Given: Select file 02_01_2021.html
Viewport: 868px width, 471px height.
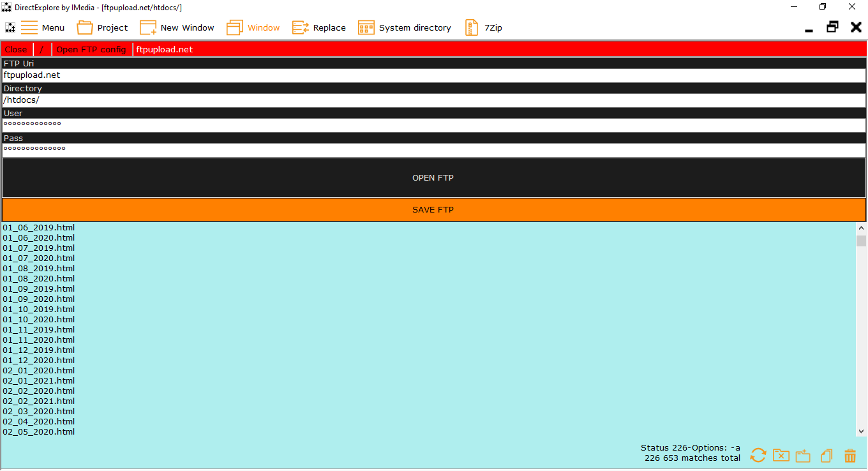Looking at the screenshot, I should pyautogui.click(x=39, y=381).
